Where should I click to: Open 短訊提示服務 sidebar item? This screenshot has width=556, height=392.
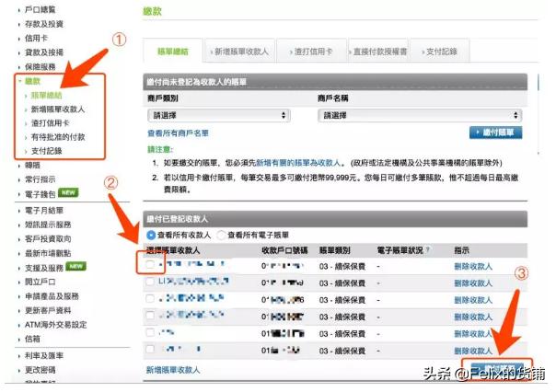point(48,225)
